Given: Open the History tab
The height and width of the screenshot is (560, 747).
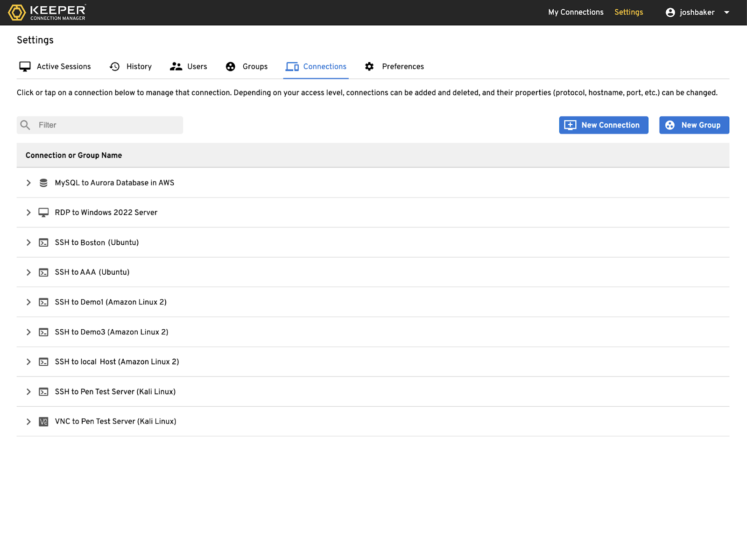Looking at the screenshot, I should (131, 66).
